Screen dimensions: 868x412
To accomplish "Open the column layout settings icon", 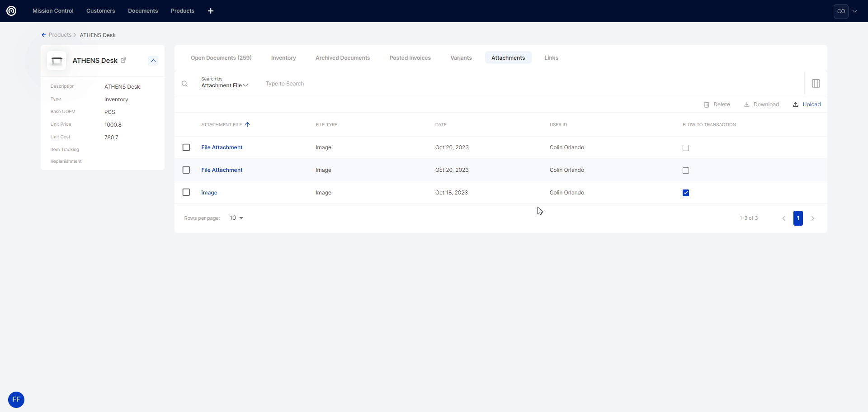I will pyautogui.click(x=816, y=84).
